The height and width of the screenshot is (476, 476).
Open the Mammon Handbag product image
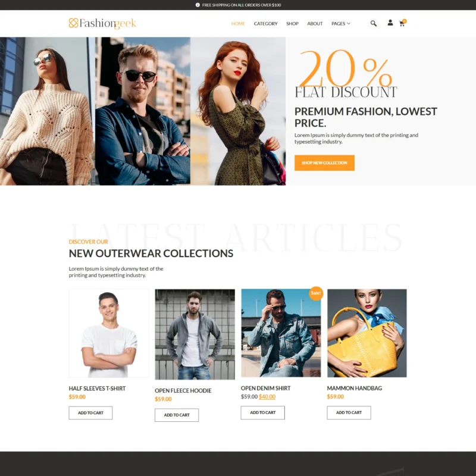point(367,333)
